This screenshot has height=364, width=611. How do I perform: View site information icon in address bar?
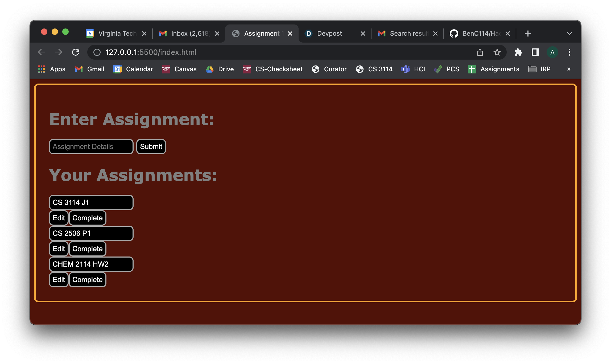(x=97, y=52)
